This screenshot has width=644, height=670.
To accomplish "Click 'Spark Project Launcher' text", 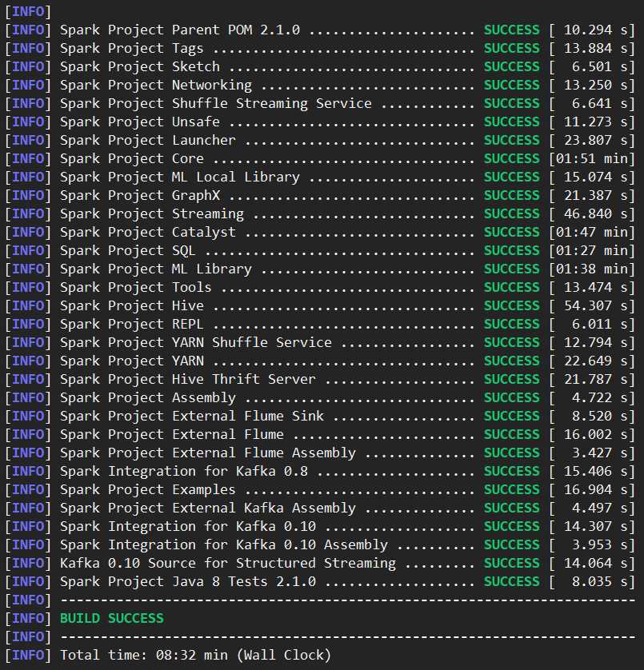I will click(147, 141).
